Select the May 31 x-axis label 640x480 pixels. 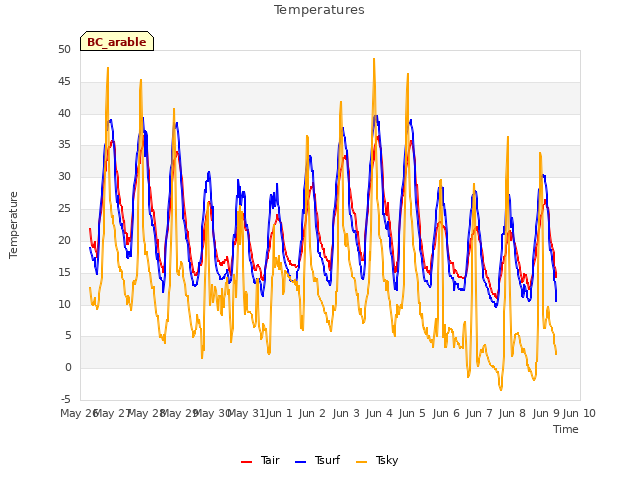point(246,413)
